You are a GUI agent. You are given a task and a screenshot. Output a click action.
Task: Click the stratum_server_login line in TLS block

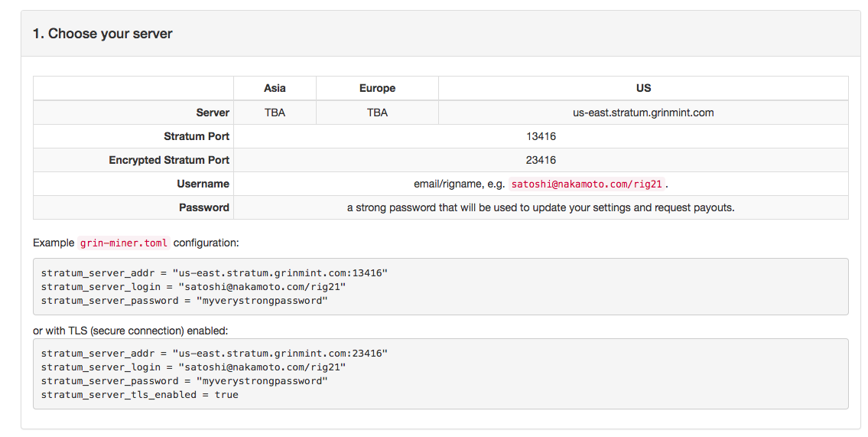(193, 367)
